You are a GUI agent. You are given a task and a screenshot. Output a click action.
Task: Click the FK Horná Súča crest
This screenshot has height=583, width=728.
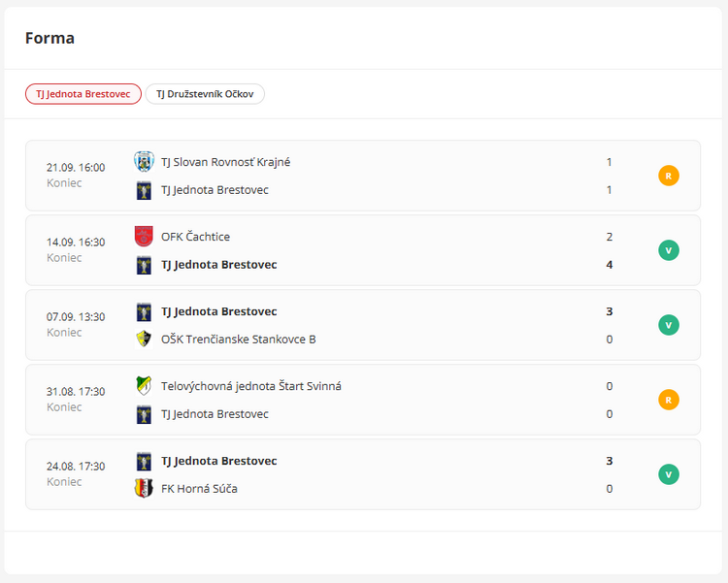click(x=144, y=488)
